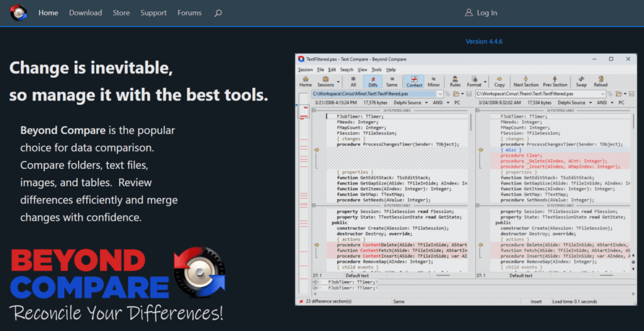Open the right file path dropdown
644x331 pixels.
603,94
